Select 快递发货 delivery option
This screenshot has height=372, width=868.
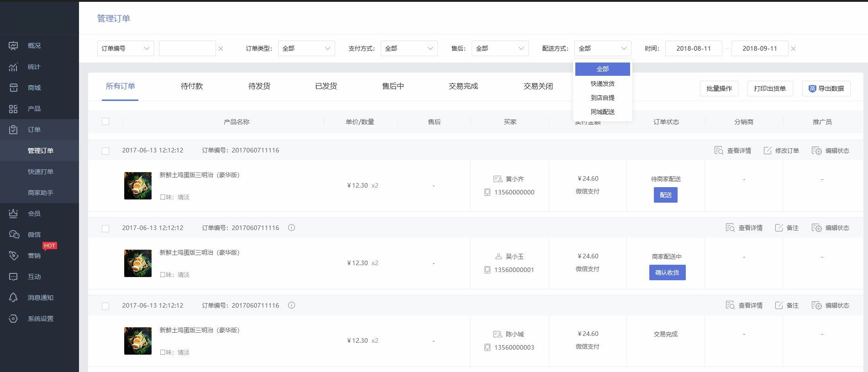tap(603, 84)
